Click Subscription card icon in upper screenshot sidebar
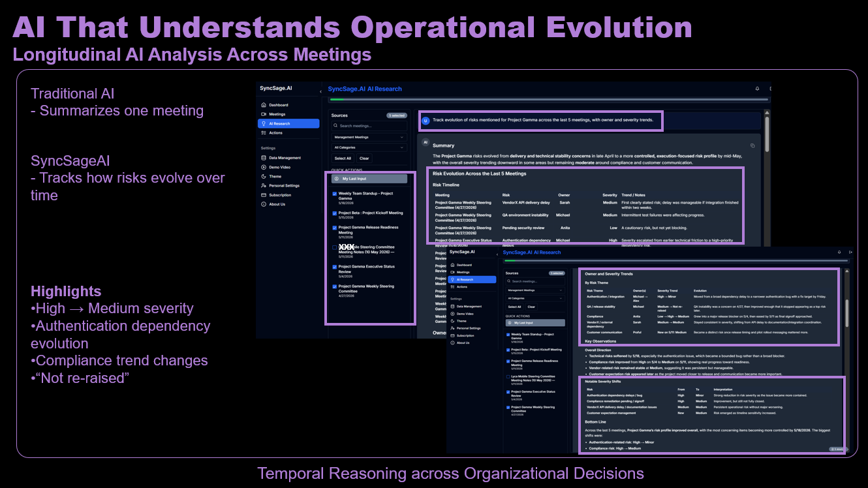The image size is (868, 488). tap(263, 195)
